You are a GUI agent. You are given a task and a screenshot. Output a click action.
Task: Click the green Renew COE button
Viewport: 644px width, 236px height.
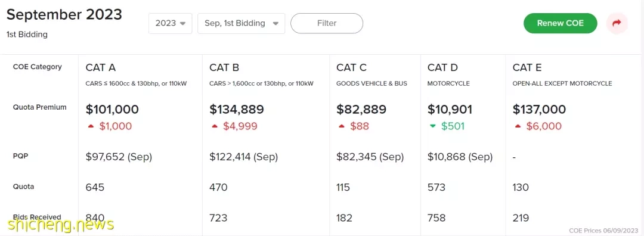pos(560,23)
